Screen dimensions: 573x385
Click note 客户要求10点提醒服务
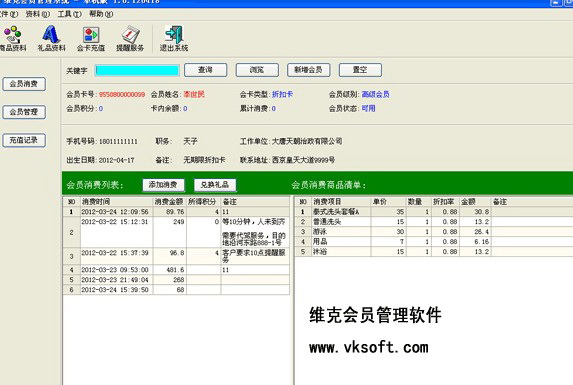[x=254, y=256]
